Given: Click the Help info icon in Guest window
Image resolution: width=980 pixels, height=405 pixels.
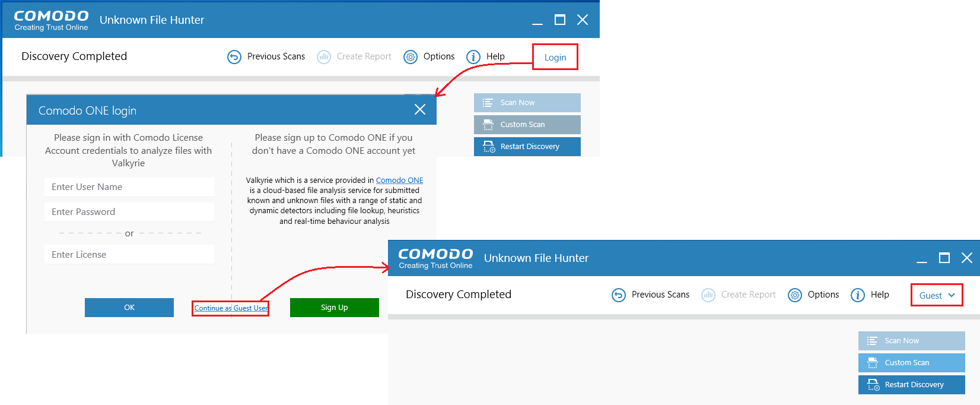Looking at the screenshot, I should 858,295.
